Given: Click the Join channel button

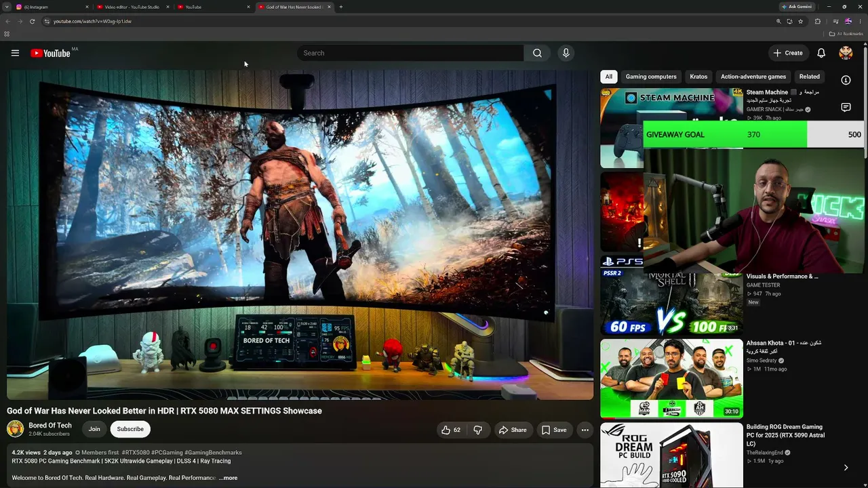Looking at the screenshot, I should click(94, 429).
